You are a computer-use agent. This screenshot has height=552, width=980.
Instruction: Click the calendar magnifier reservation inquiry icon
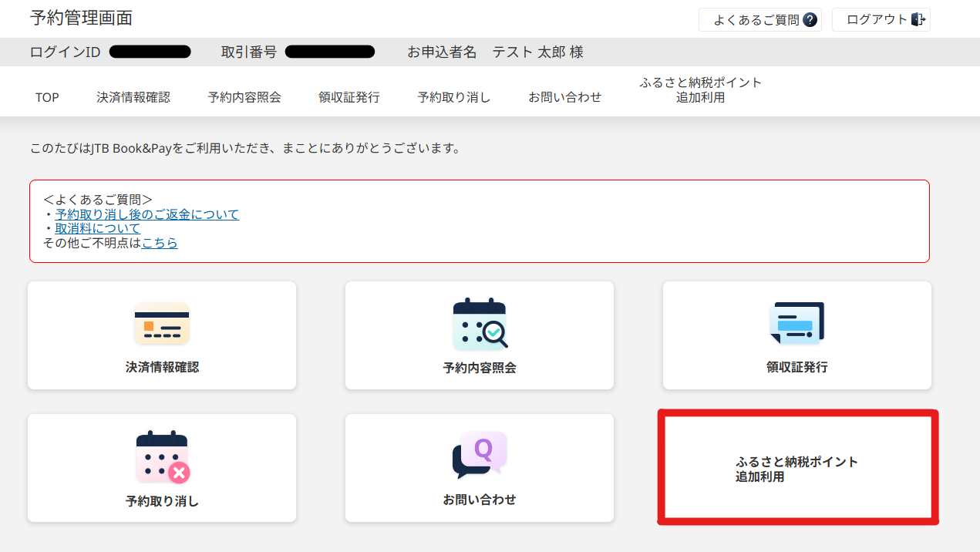(480, 323)
